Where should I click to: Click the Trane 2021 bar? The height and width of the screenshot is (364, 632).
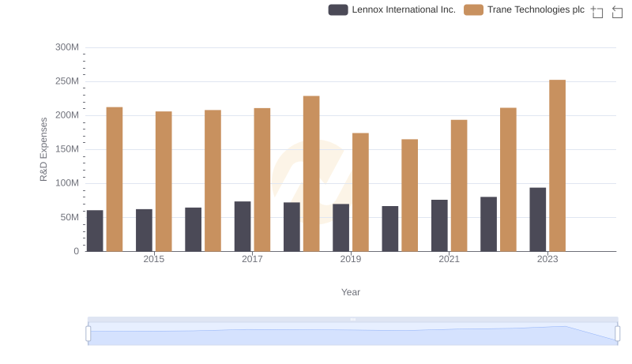point(459,186)
